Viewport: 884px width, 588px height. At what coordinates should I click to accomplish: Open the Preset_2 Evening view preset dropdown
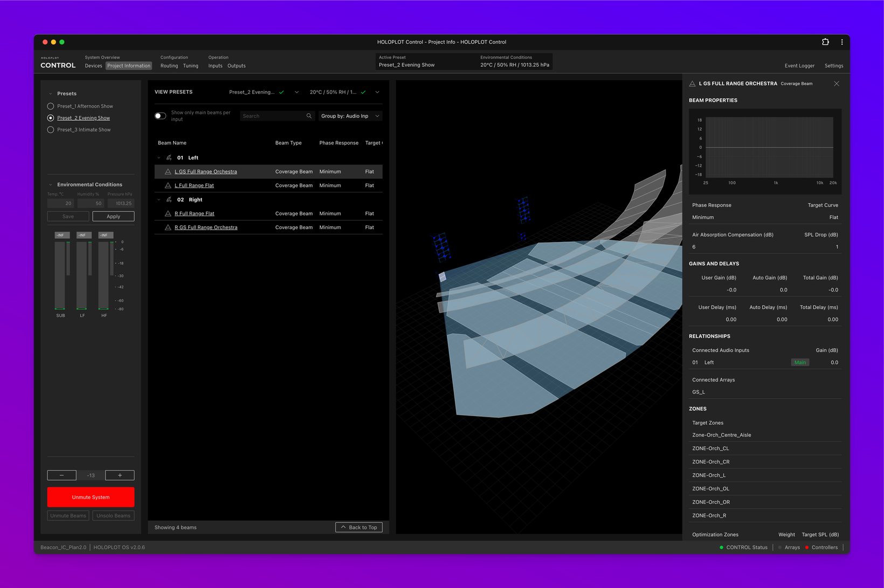tap(296, 92)
